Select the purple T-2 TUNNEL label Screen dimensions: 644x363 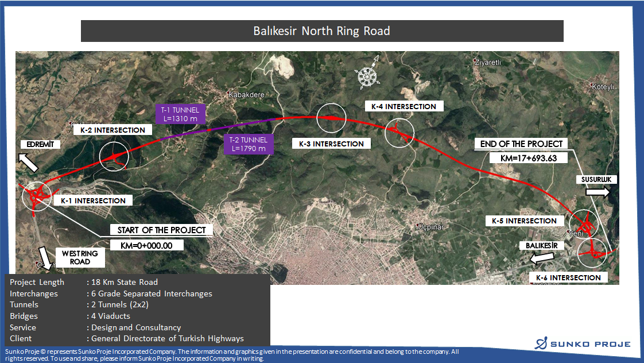click(249, 144)
